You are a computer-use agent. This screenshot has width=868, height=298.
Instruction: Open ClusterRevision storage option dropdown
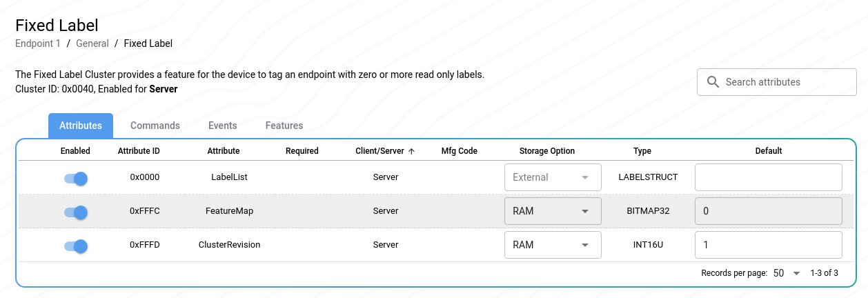point(553,245)
